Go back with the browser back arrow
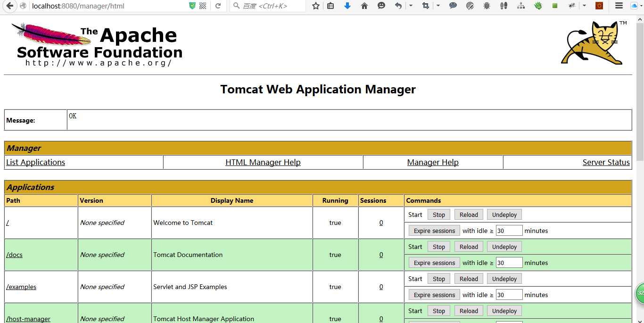 [x=9, y=6]
